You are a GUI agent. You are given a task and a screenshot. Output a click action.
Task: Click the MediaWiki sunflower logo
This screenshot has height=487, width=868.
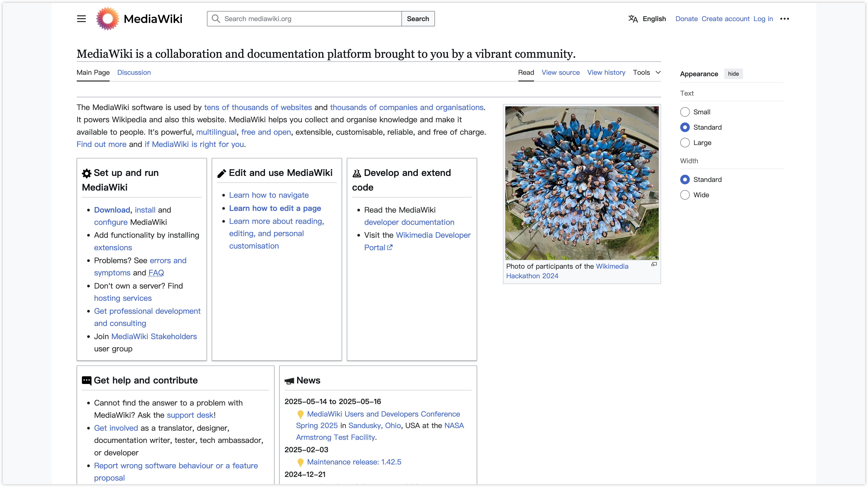coord(108,18)
